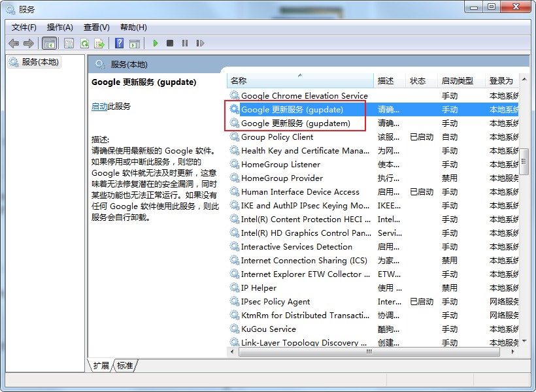Select Google 更新服务 (gupdate) row
536x392 pixels.
pyautogui.click(x=373, y=109)
